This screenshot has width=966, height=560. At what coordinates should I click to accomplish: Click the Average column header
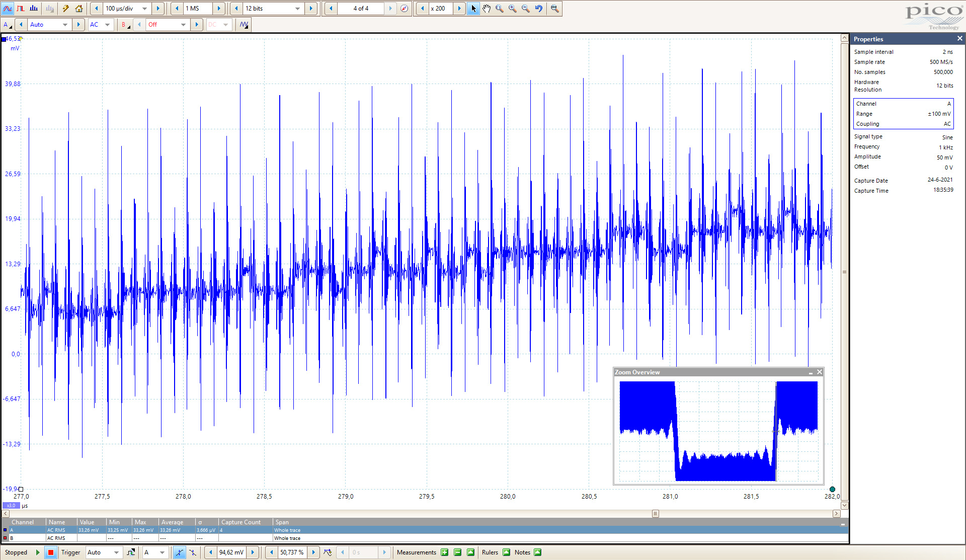tap(177, 522)
